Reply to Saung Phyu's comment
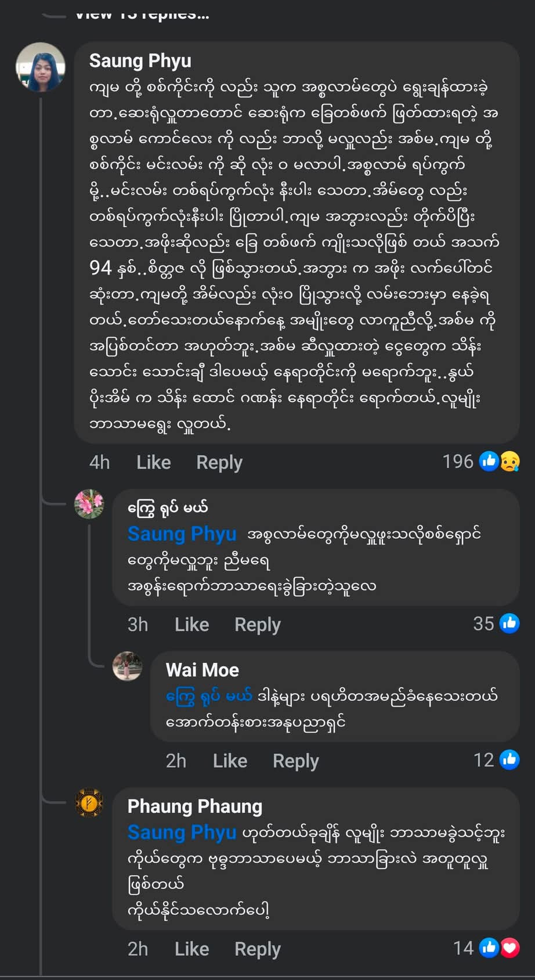This screenshot has height=980, width=535. [x=219, y=462]
